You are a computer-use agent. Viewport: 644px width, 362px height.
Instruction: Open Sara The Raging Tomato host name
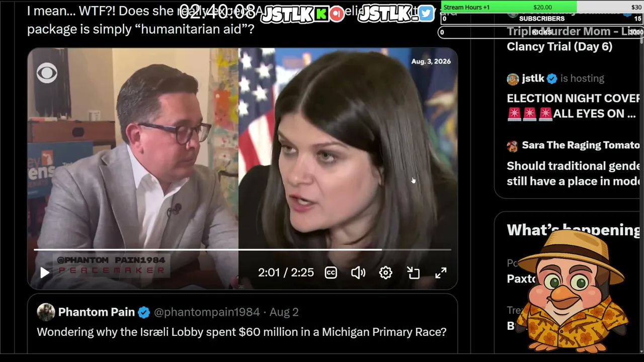pos(581,145)
